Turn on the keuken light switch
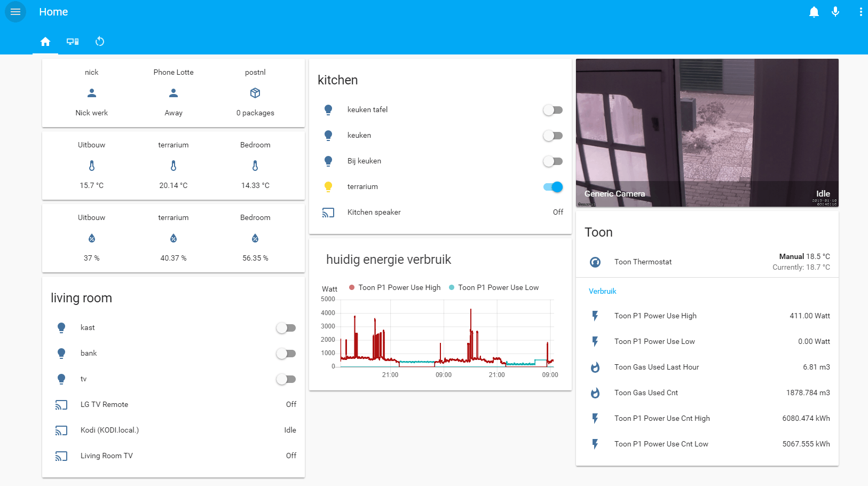The height and width of the screenshot is (486, 868). pos(553,136)
